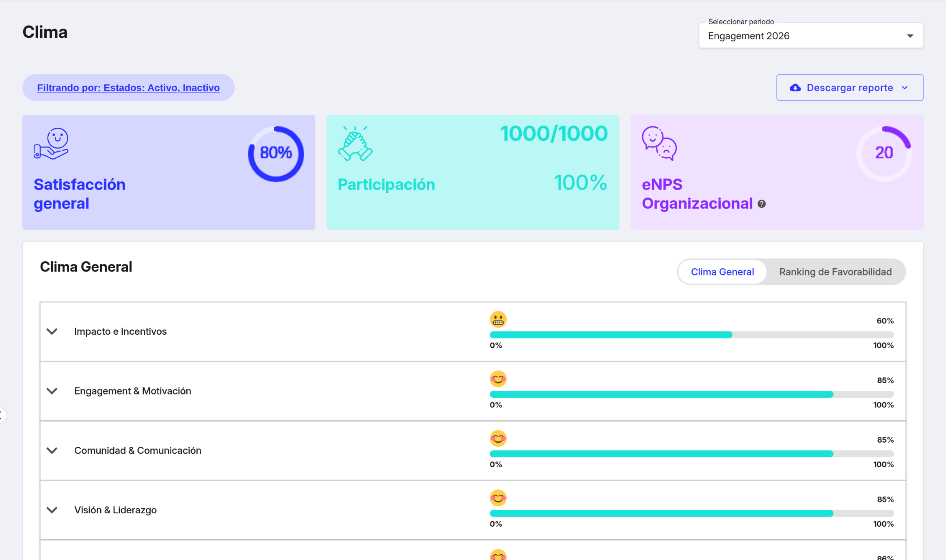
Task: Click the cloud download icon in Descargar reporte
Action: 795,88
